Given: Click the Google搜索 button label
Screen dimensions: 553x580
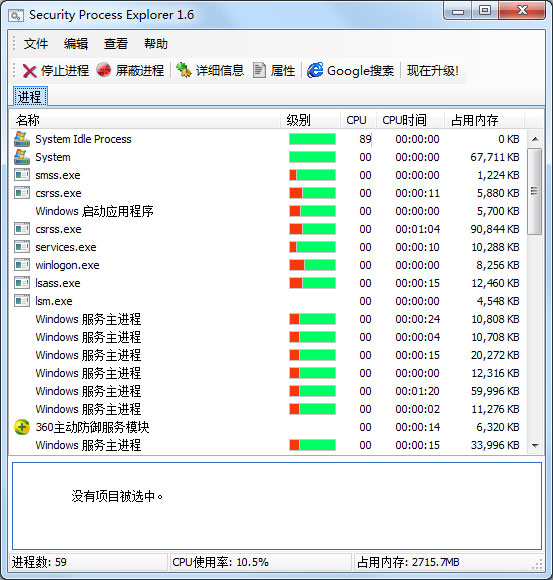Looking at the screenshot, I should pyautogui.click(x=360, y=70).
